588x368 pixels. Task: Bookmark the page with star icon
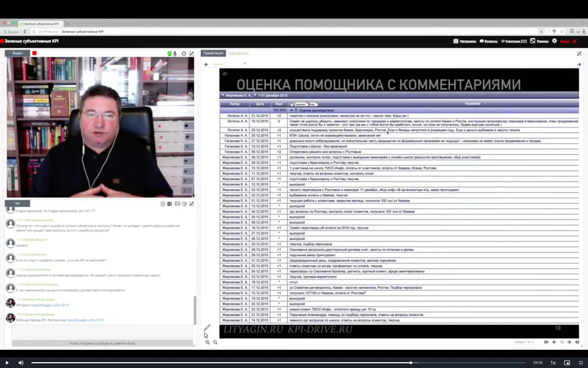pos(562,32)
